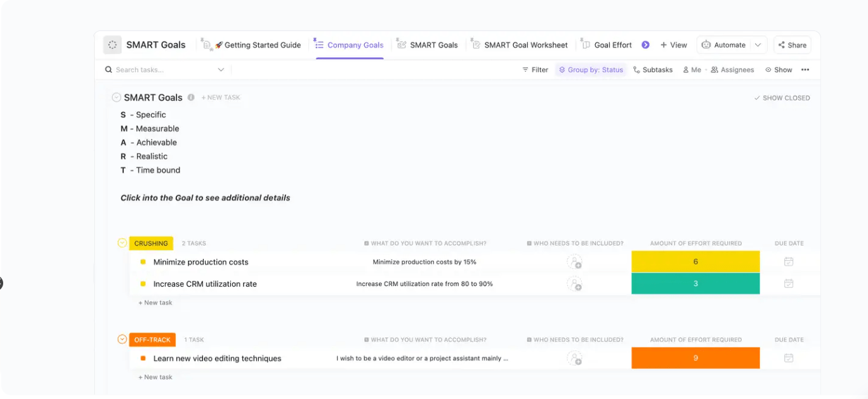This screenshot has height=399, width=868.
Task: Add assignee for Learn new video editing techniques
Action: point(574,358)
